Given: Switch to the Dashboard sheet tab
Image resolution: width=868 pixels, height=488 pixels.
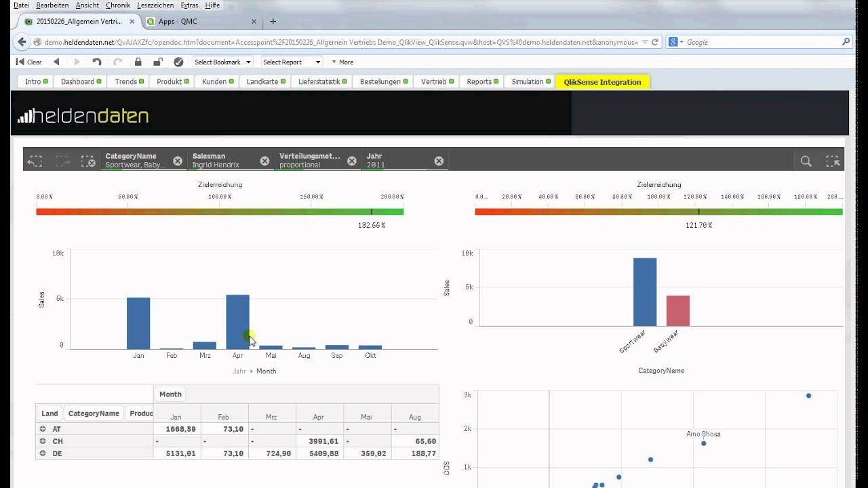Looking at the screenshot, I should [81, 81].
